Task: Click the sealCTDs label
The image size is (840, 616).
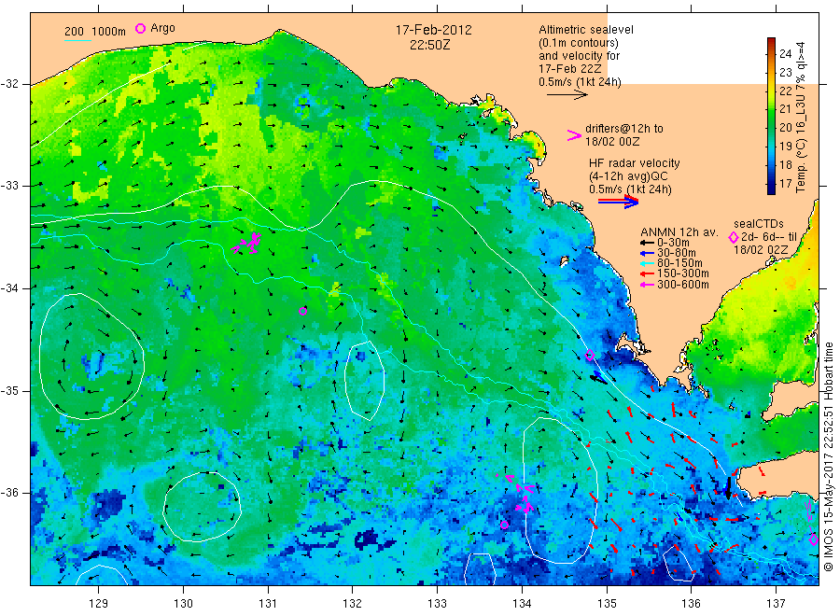Action: 759,224
